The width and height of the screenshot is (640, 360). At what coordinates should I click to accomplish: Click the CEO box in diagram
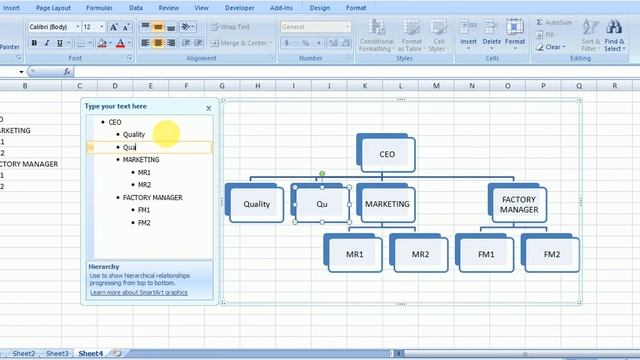pos(387,154)
